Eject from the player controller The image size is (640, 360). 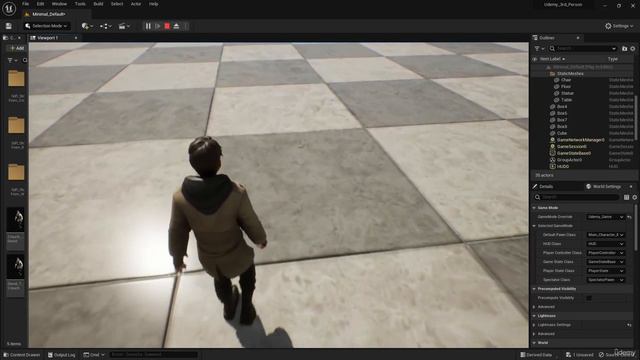176,26
